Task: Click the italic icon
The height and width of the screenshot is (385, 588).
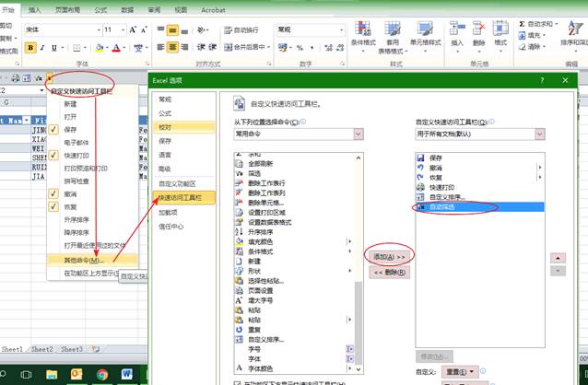Action: (41, 48)
